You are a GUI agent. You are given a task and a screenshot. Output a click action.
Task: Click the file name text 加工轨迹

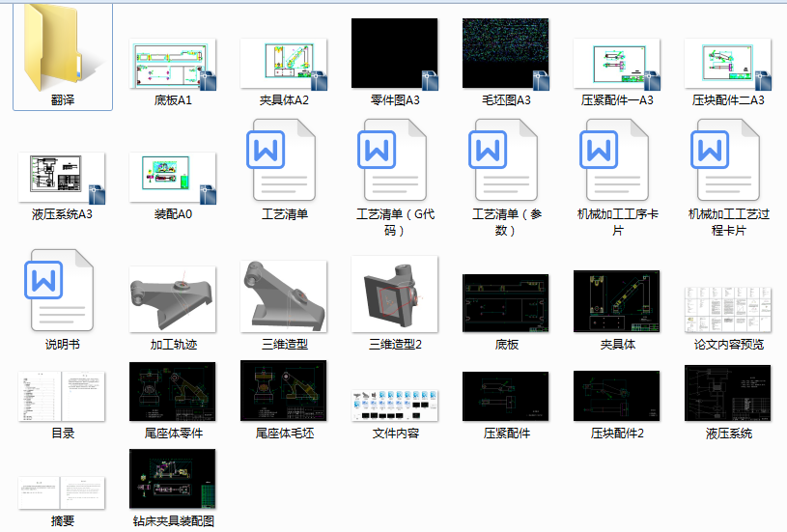174,345
